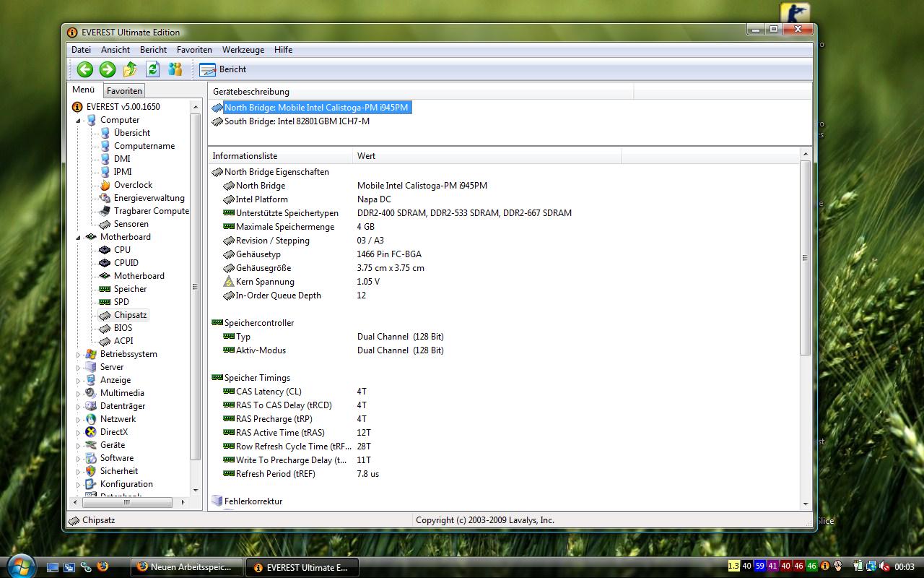The height and width of the screenshot is (578, 924).
Task: Switch to Neuen Arbeitsspeicher taskbar window
Action: click(x=186, y=567)
